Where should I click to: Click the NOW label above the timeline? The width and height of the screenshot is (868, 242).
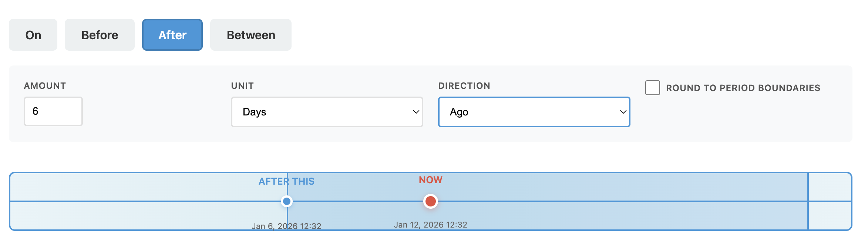tap(430, 180)
